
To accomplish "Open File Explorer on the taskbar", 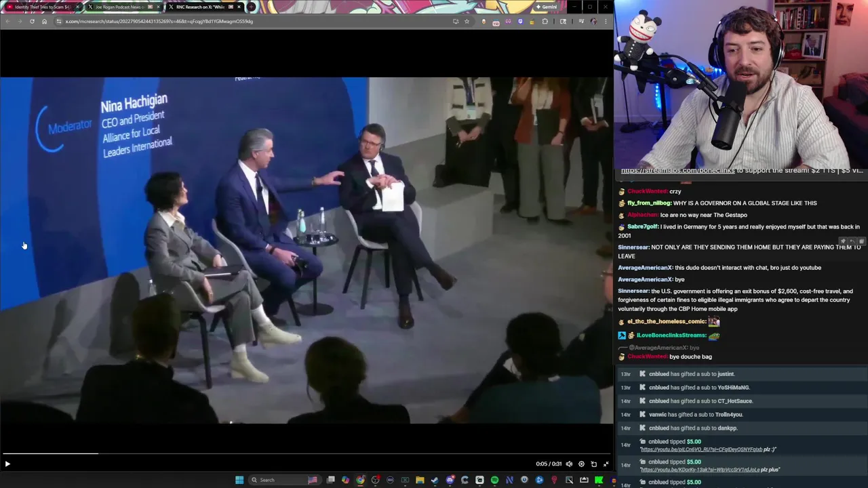I will [420, 480].
